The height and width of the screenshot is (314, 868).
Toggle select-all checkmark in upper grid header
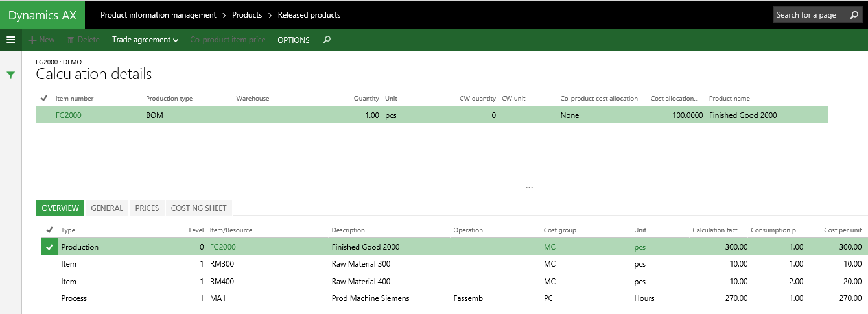point(43,98)
